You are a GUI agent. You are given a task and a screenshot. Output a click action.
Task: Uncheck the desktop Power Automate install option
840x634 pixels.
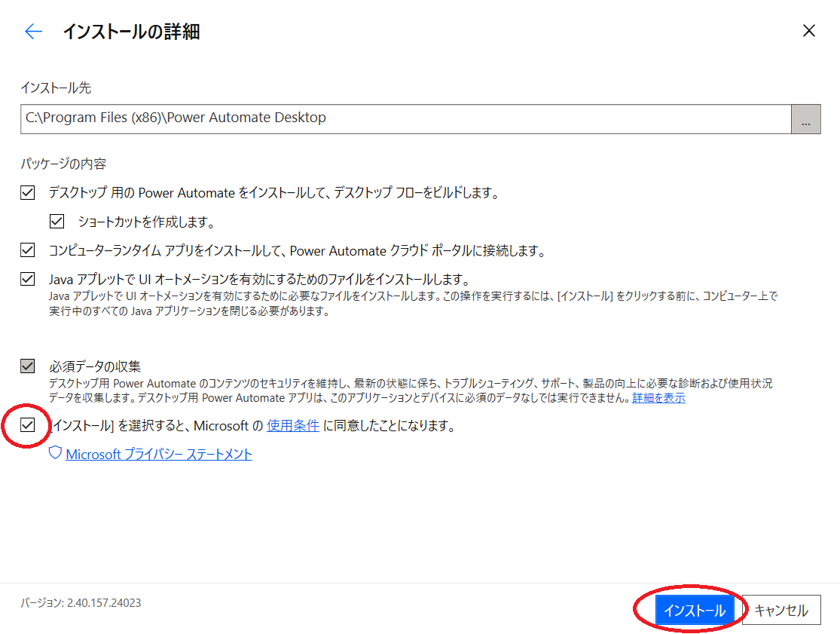tap(27, 192)
